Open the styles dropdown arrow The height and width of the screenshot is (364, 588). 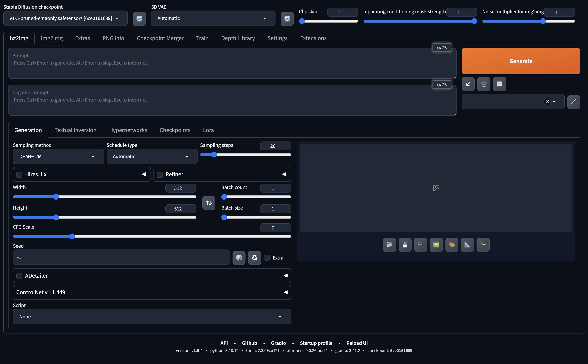point(554,102)
